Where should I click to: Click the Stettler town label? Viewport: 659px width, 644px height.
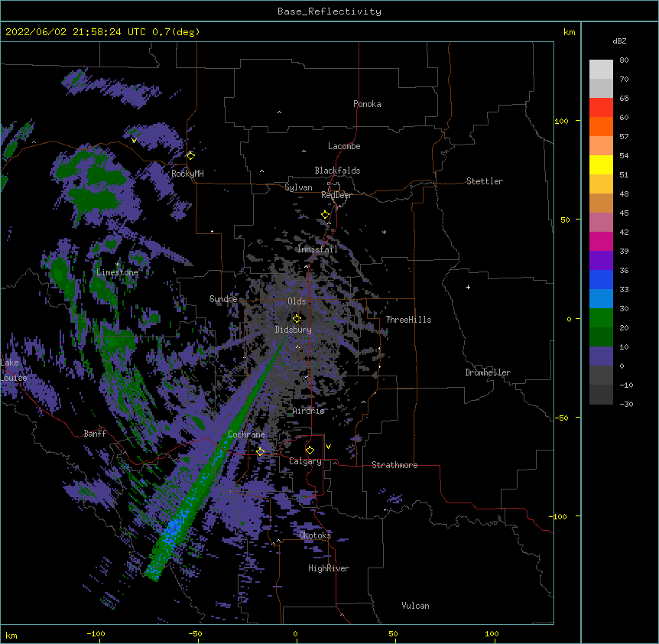[485, 181]
